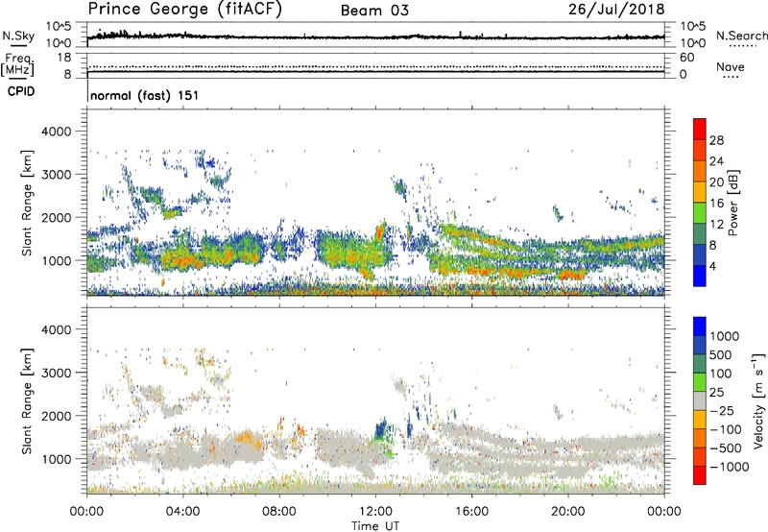This screenshot has height=532, width=768.
Task: Click the '60' Nave axis value
Action: click(x=686, y=58)
